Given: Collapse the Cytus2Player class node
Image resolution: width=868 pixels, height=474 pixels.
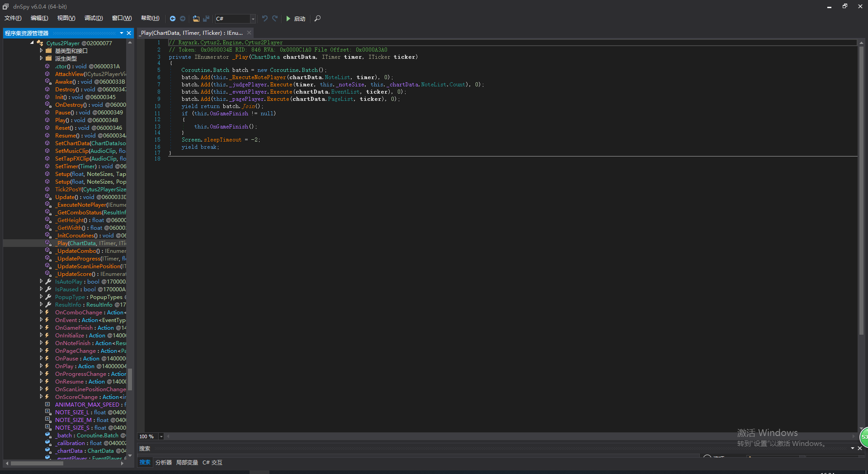Looking at the screenshot, I should 32,43.
